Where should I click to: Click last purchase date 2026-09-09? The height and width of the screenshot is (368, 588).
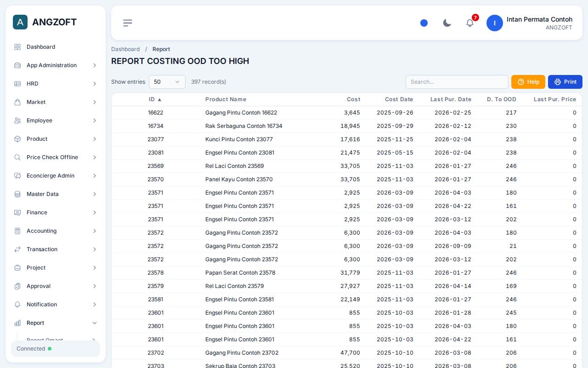click(452, 246)
